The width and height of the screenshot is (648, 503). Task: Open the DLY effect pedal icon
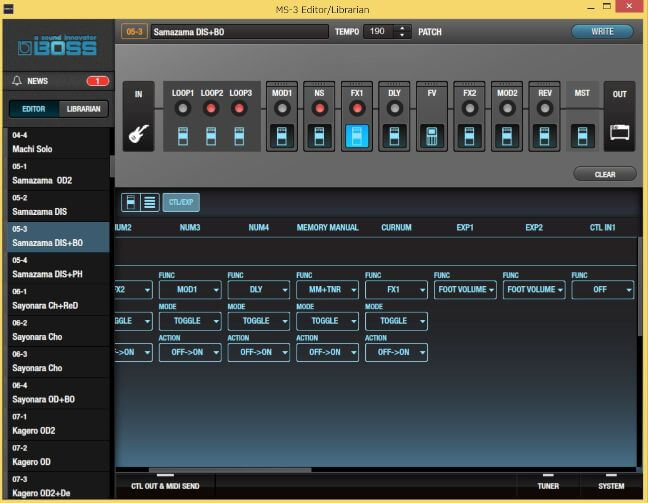[394, 136]
